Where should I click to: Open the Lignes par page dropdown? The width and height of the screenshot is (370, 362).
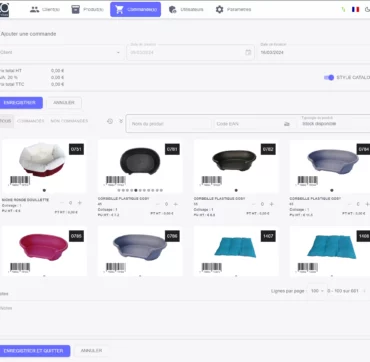pos(317,291)
